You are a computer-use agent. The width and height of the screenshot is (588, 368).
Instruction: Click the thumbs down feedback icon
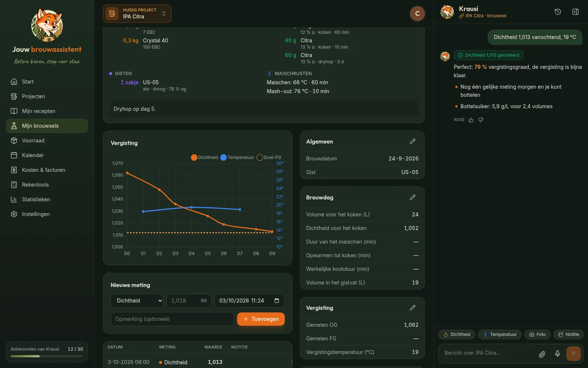coord(481,120)
